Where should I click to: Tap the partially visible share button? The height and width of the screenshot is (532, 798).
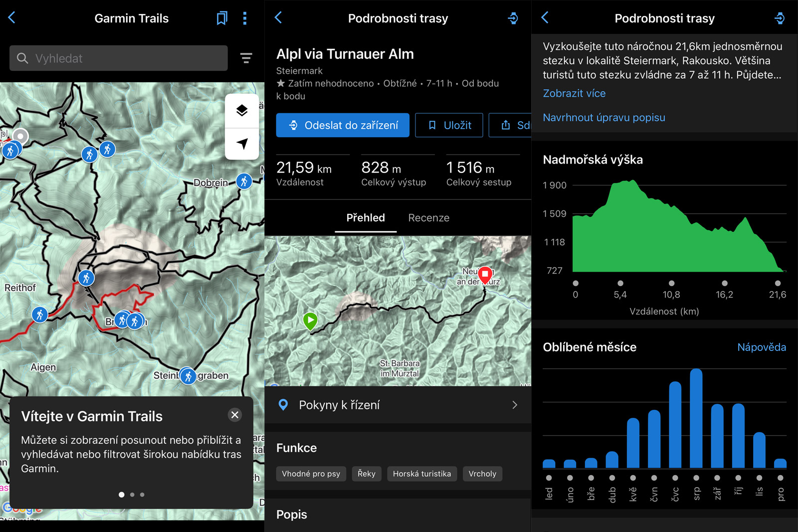[510, 125]
